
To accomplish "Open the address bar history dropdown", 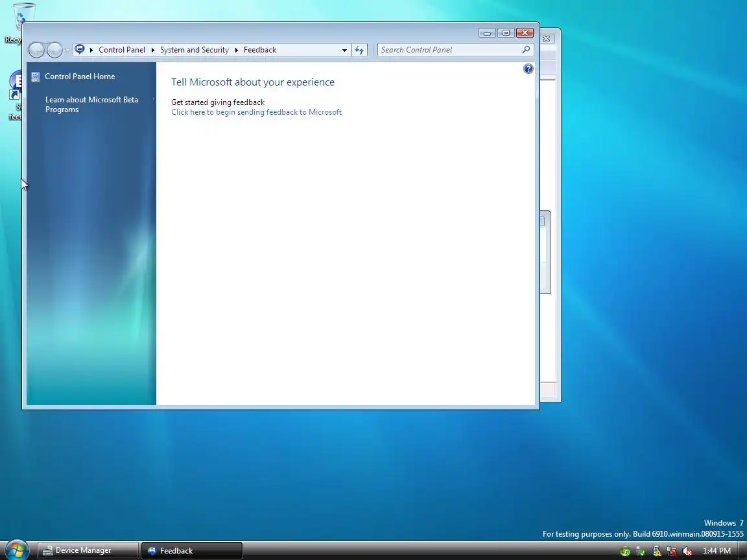I will pos(344,50).
